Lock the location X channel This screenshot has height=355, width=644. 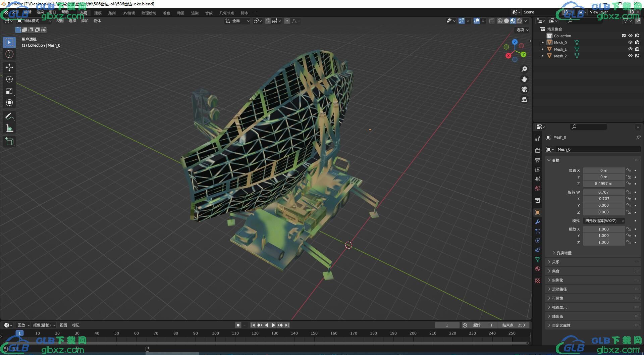point(629,170)
